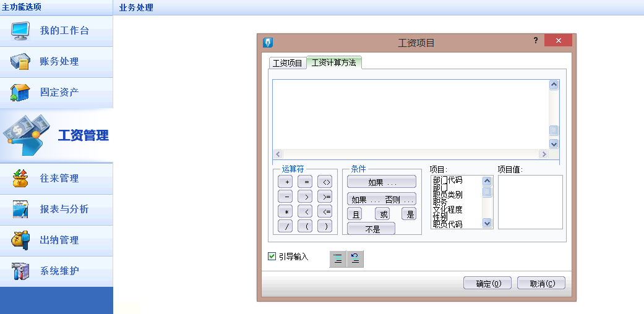This screenshot has height=314, width=644.
Task: Close the 工资项目 dialog
Action: pos(558,40)
